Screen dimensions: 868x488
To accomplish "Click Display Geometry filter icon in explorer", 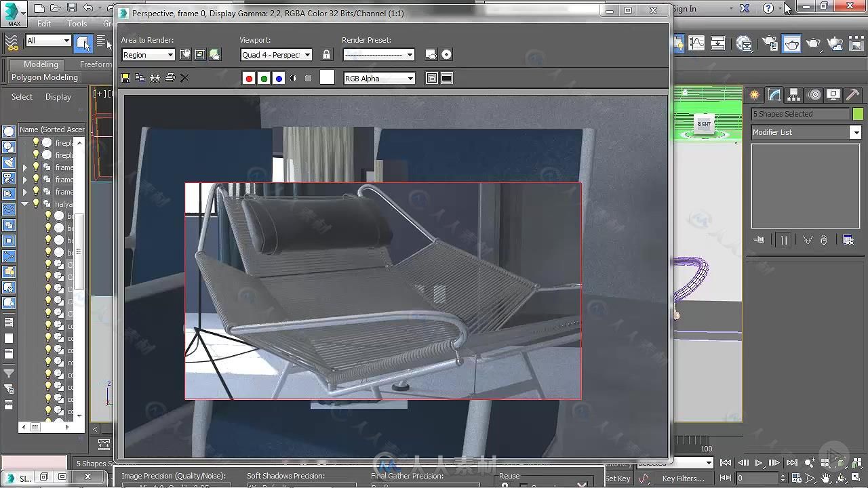I will 9,131.
